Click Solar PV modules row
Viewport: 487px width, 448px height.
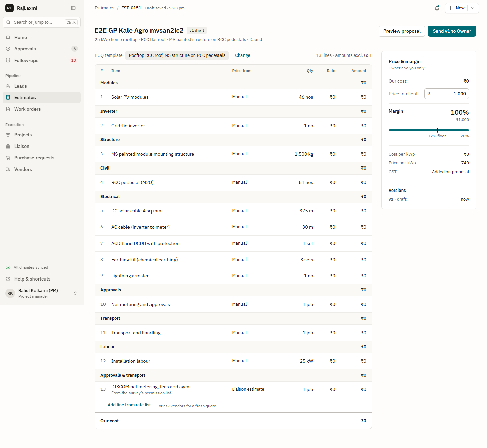point(233,97)
